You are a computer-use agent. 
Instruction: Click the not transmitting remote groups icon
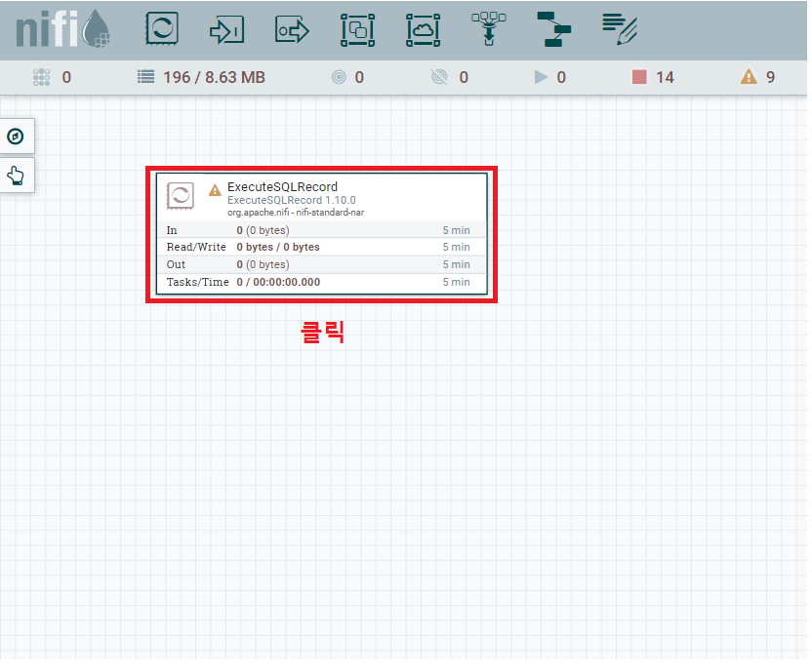(439, 77)
